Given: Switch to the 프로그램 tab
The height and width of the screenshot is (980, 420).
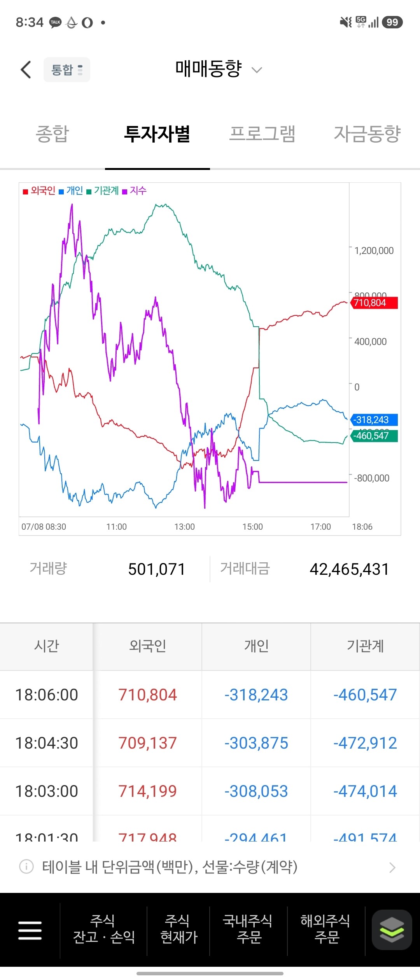Looking at the screenshot, I should pos(262,134).
